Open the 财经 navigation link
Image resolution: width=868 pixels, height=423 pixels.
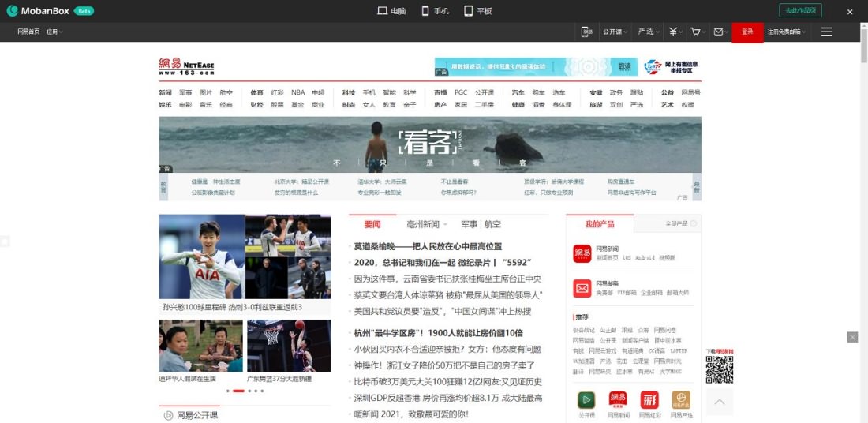tap(257, 104)
